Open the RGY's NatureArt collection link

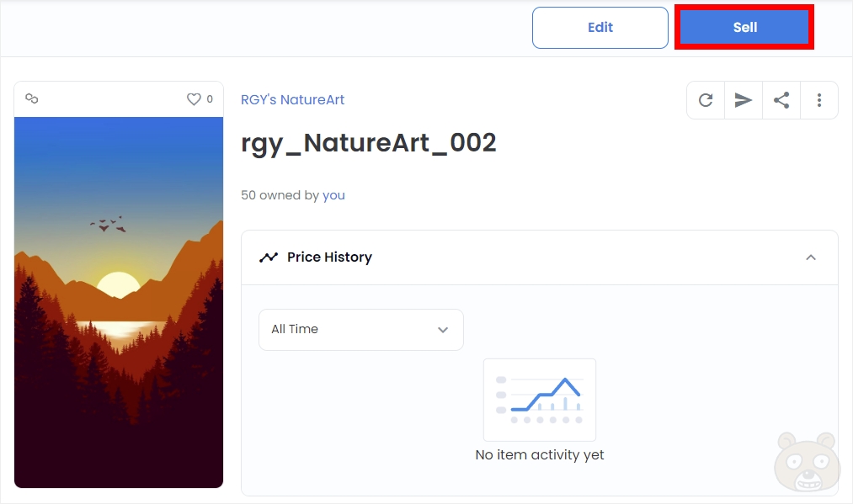click(x=293, y=99)
